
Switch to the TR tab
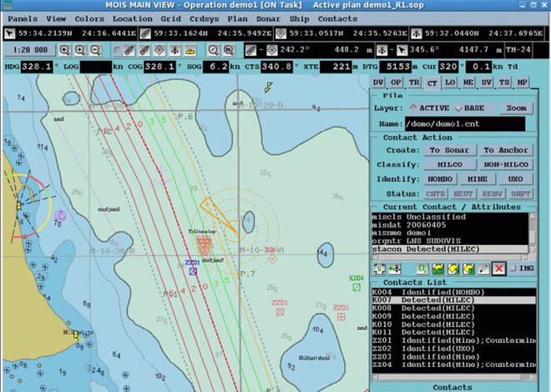click(x=414, y=83)
